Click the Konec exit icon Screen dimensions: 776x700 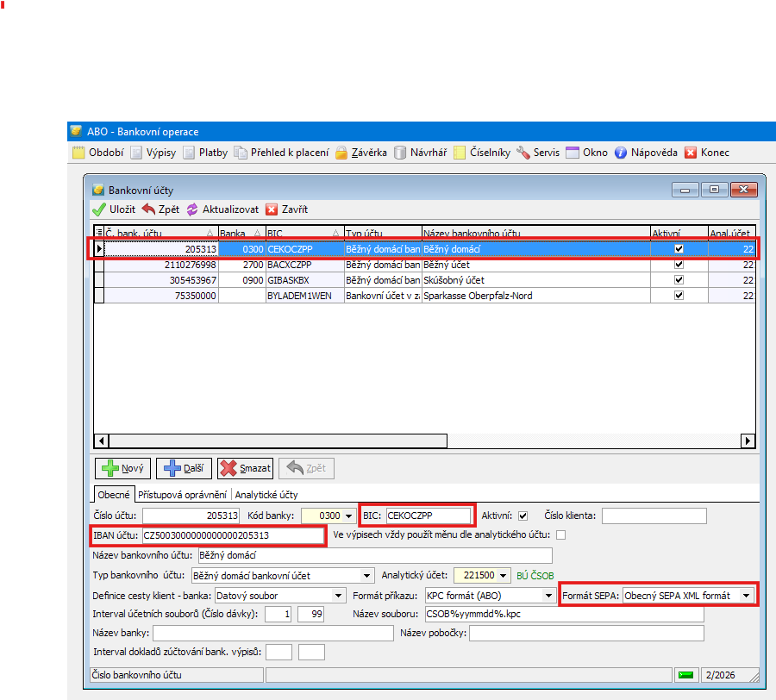(691, 153)
